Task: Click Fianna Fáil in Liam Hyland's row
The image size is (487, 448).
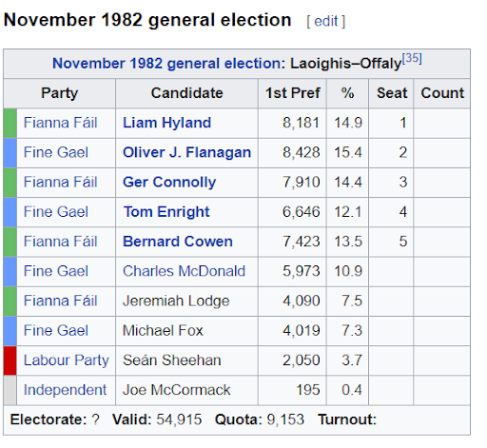Action: click(60, 123)
